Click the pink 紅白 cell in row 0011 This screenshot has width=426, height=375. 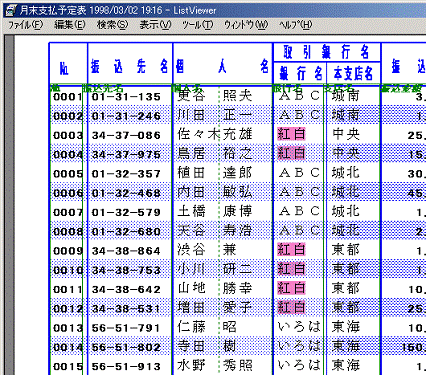click(291, 288)
